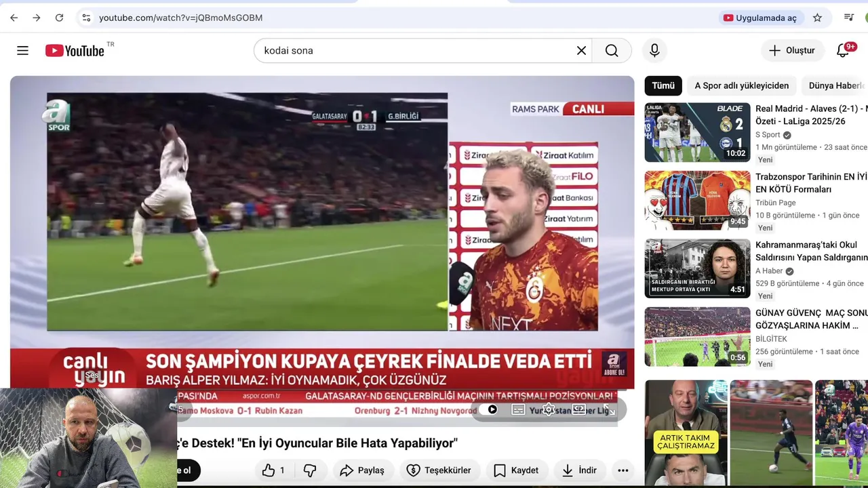
Task: Open 'Real Madrid - Alaves (2-1)' title
Action: [811, 115]
